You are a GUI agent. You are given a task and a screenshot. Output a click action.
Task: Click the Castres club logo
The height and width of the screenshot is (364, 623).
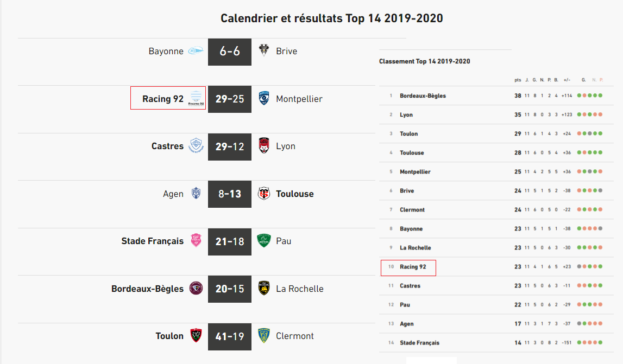196,146
